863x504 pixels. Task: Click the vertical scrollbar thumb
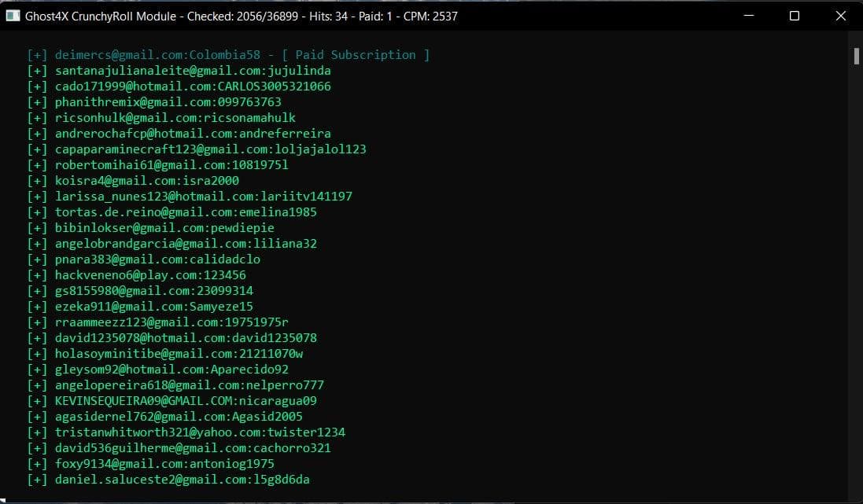(x=856, y=55)
